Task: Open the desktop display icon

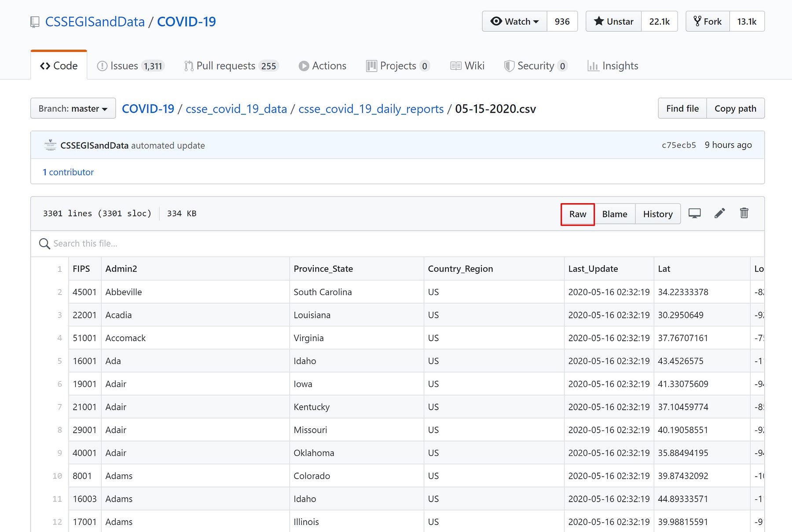Action: coord(694,214)
